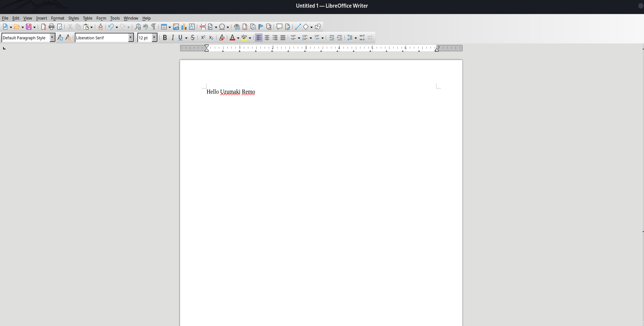Open a file with the folder icon

tap(17, 27)
